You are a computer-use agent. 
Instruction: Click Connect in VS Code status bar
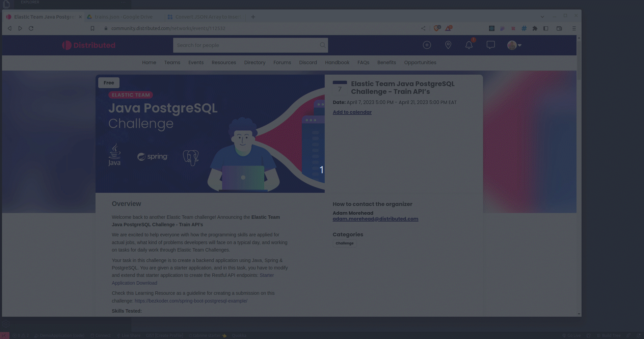click(101, 336)
